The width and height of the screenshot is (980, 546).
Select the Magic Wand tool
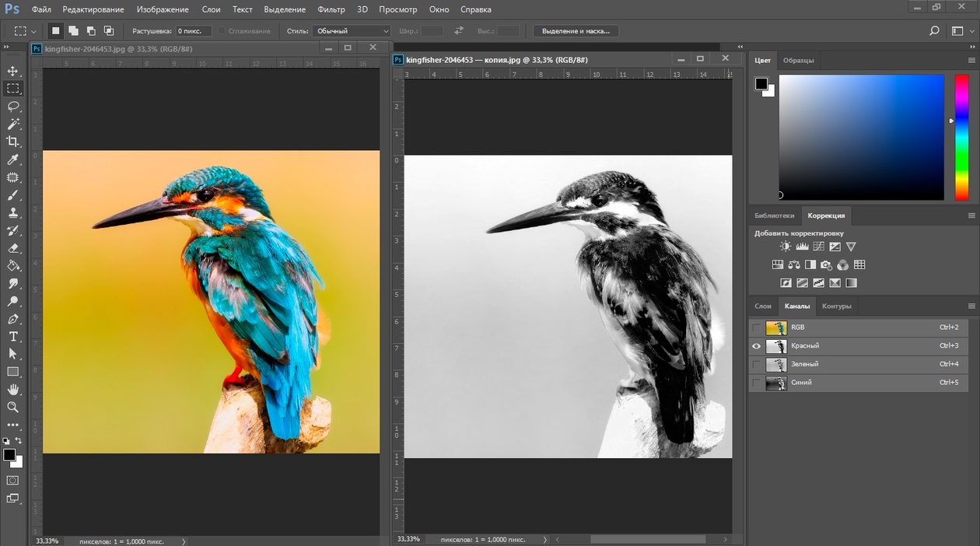tap(12, 124)
